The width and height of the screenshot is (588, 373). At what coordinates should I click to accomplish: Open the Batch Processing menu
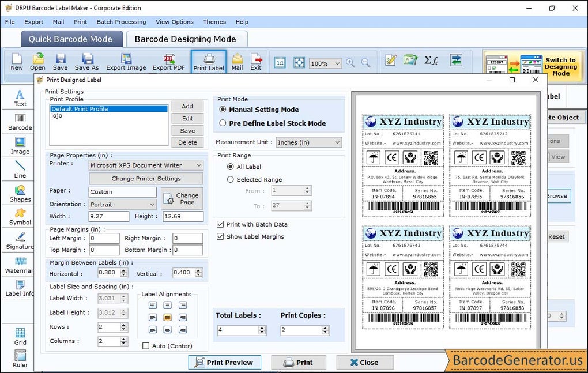coord(121,22)
